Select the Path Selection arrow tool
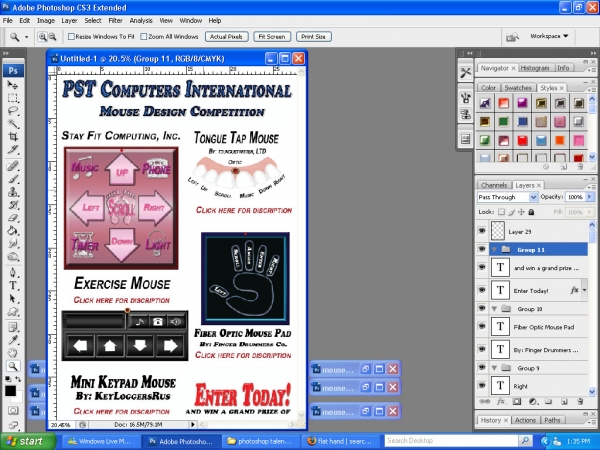Viewport: 600px width, 450px height. (x=13, y=298)
